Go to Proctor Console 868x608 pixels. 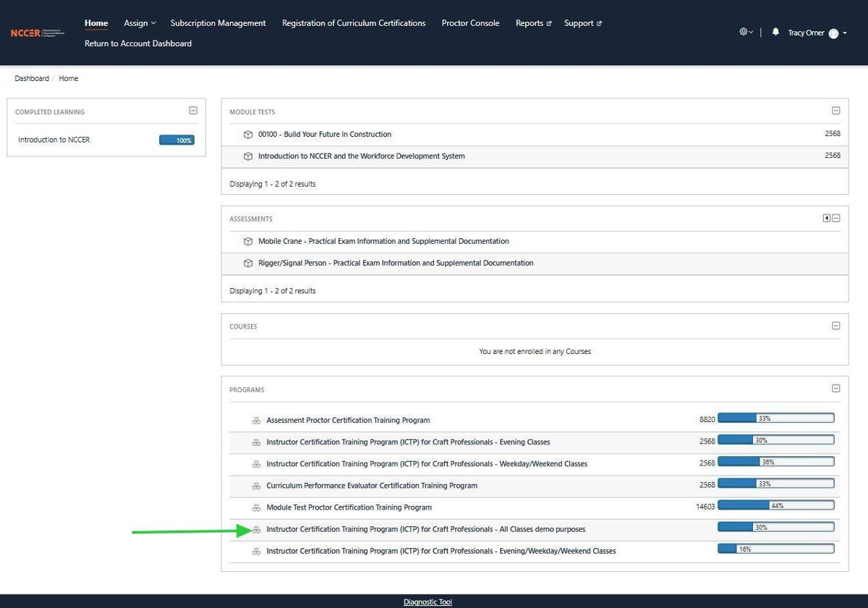(x=470, y=23)
